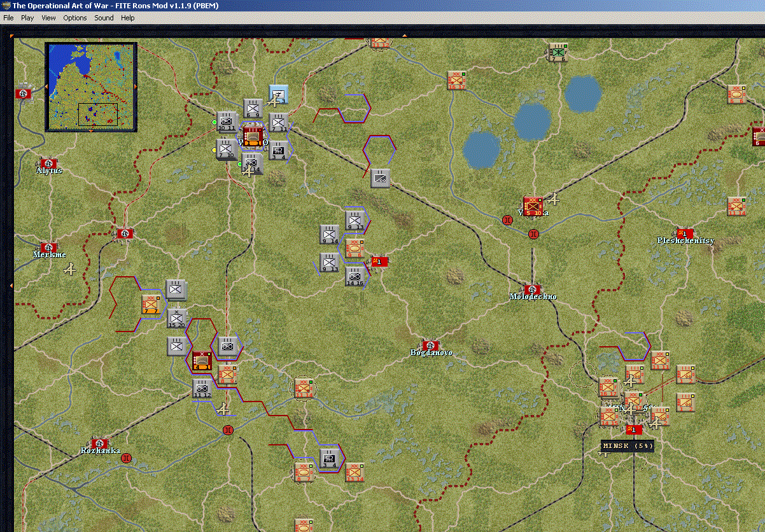Screen dimensions: 765x532
Task: Select Soviet tank division counter 8 7
Action: click(x=304, y=472)
